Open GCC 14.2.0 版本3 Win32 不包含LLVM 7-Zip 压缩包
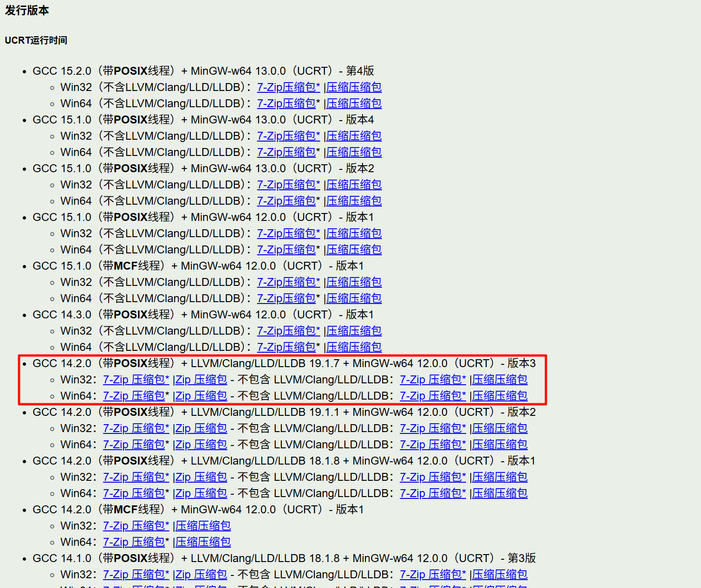Viewport: 701px width, 588px height. tap(433, 380)
